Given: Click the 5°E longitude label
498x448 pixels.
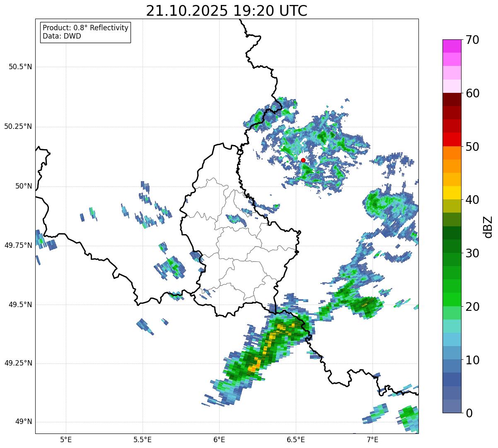Looking at the screenshot, I should [x=66, y=439].
